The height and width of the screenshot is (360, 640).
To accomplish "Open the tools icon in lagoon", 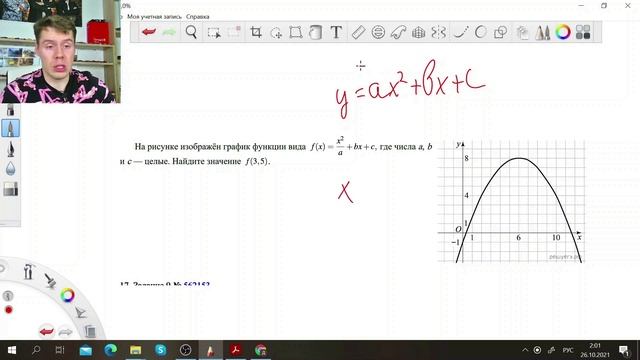I will [28, 271].
